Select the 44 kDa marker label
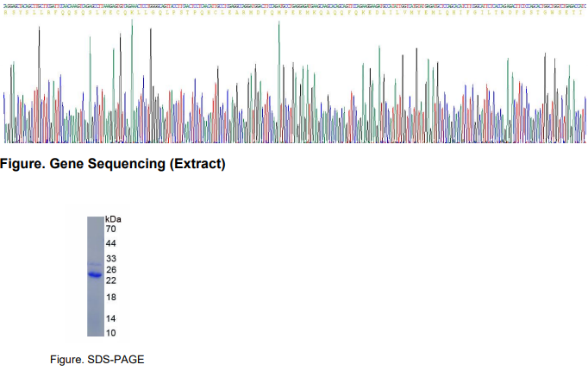 click(110, 244)
